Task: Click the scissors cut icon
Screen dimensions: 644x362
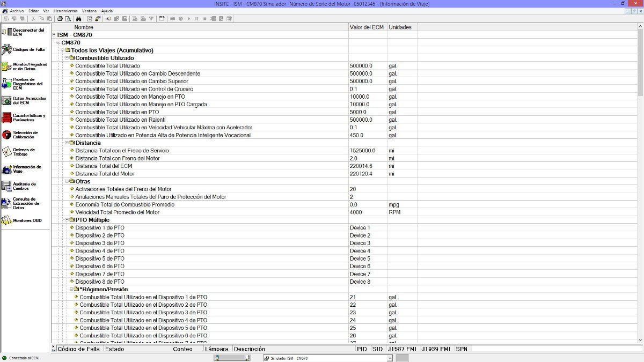Action: coord(34,19)
